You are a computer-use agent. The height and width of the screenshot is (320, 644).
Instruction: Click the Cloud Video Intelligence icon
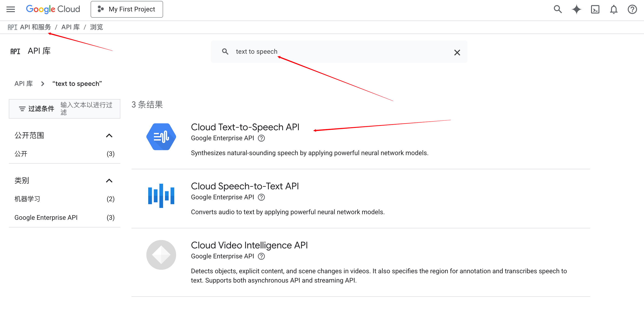click(x=161, y=255)
